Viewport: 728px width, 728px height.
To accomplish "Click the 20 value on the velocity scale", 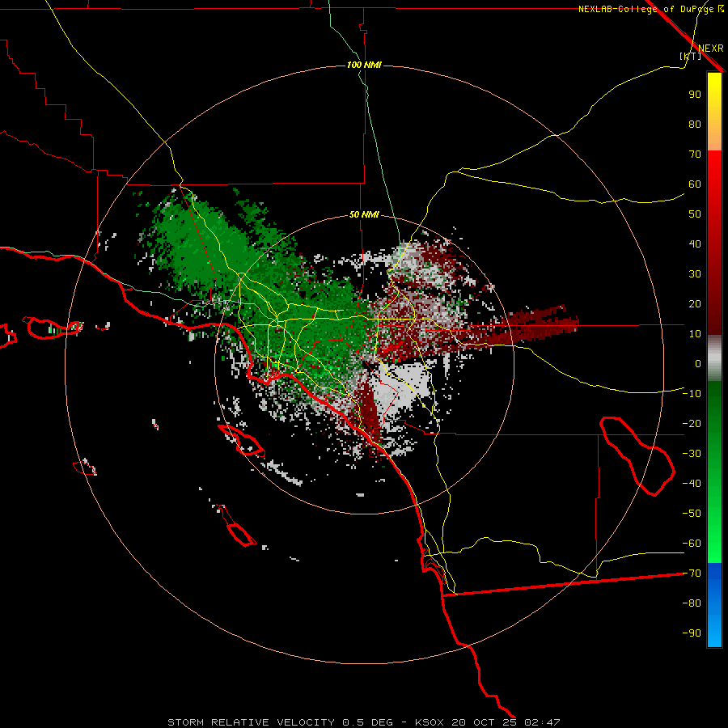I will click(x=695, y=304).
